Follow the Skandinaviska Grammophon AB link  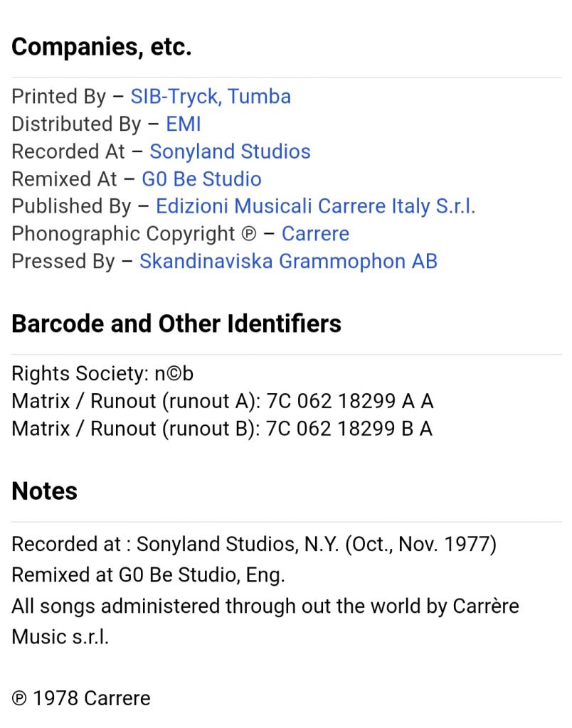289,262
